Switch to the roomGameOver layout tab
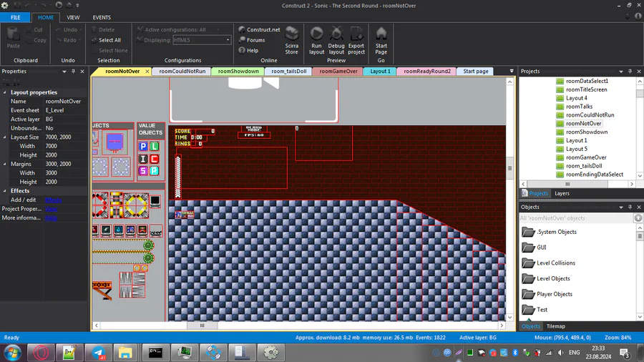The width and height of the screenshot is (644, 362). [338, 72]
